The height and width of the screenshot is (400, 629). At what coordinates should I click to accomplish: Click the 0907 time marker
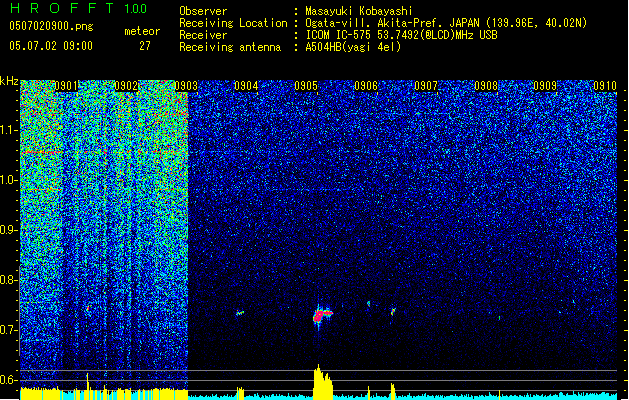tap(426, 86)
